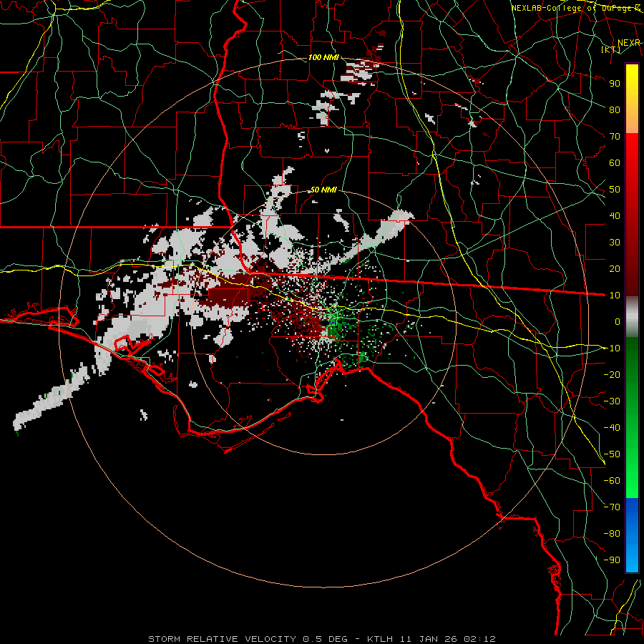Click the -70 value on the velocity scale

612,507
